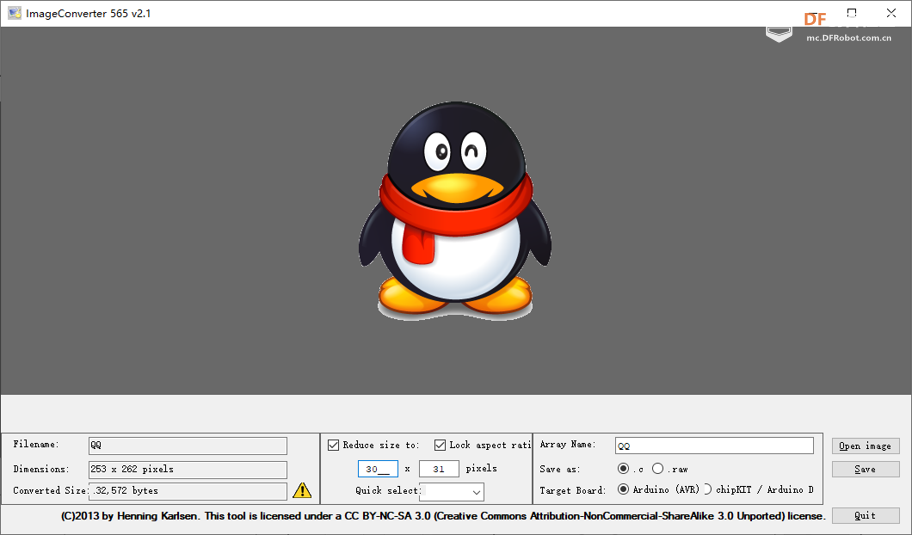Select chipKIT / Arduino Due target board
Image resolution: width=912 pixels, height=535 pixels.
[x=708, y=489]
